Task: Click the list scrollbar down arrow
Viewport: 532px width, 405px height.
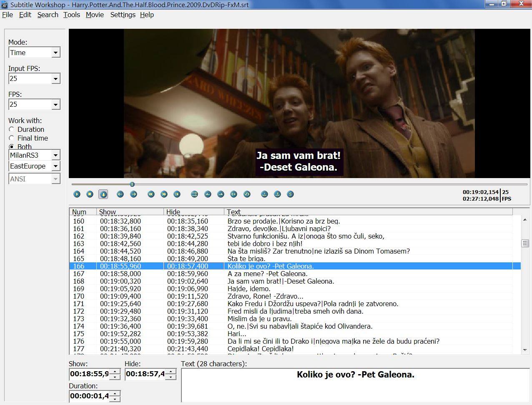Action: click(x=525, y=350)
